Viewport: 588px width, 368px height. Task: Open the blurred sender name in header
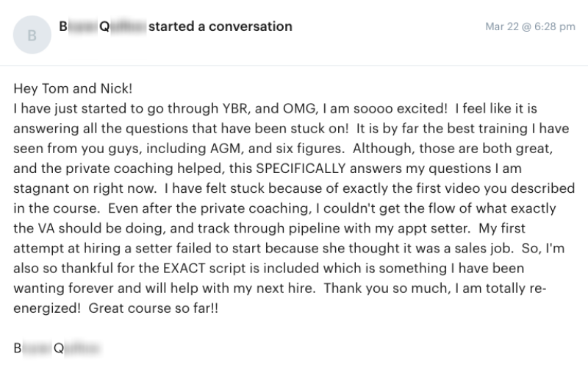[x=102, y=26]
